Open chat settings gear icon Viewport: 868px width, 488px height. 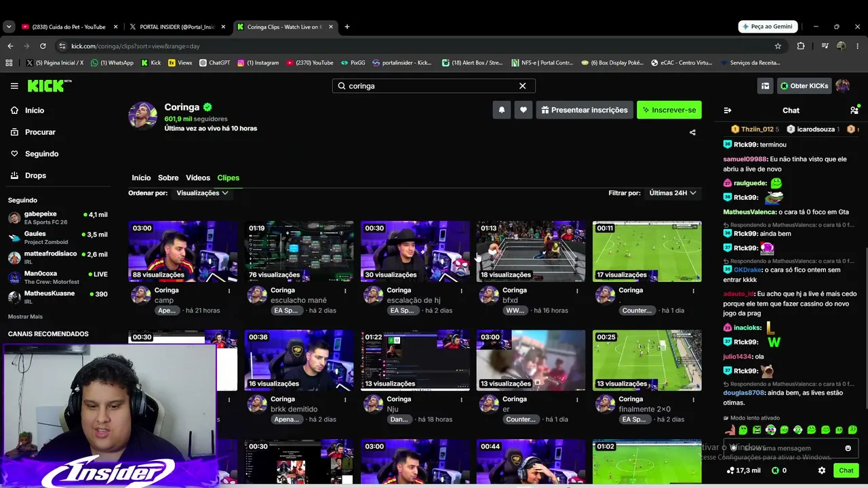click(822, 470)
